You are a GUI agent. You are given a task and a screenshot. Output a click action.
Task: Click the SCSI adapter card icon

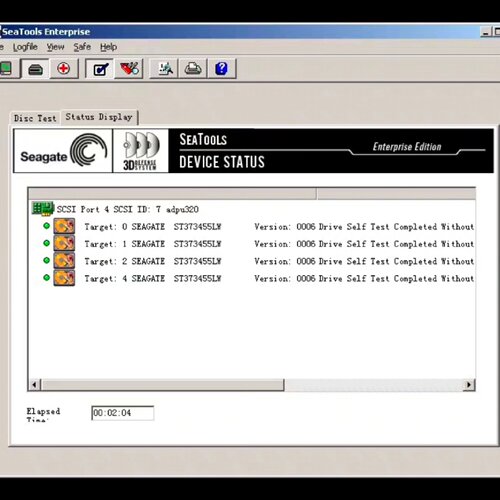click(43, 209)
